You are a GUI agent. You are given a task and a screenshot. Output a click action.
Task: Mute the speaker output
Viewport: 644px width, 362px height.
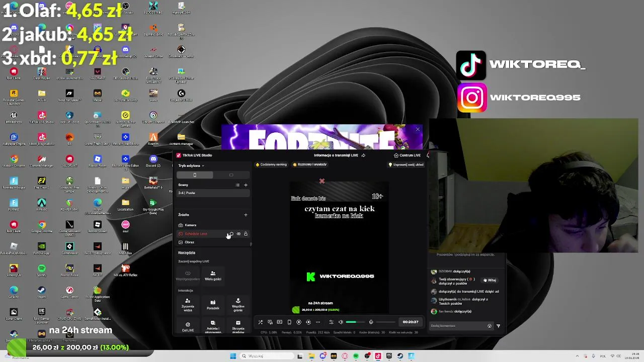pyautogui.click(x=341, y=322)
